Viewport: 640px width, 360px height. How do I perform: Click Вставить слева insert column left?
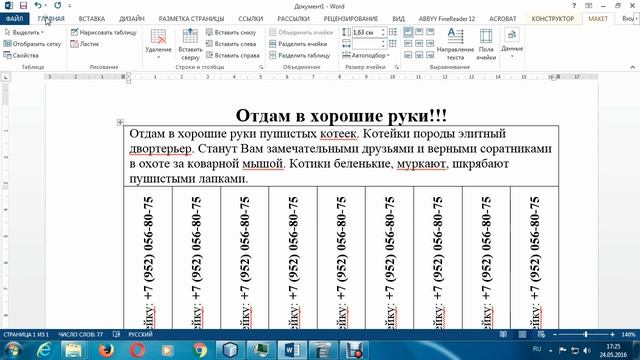point(231,44)
